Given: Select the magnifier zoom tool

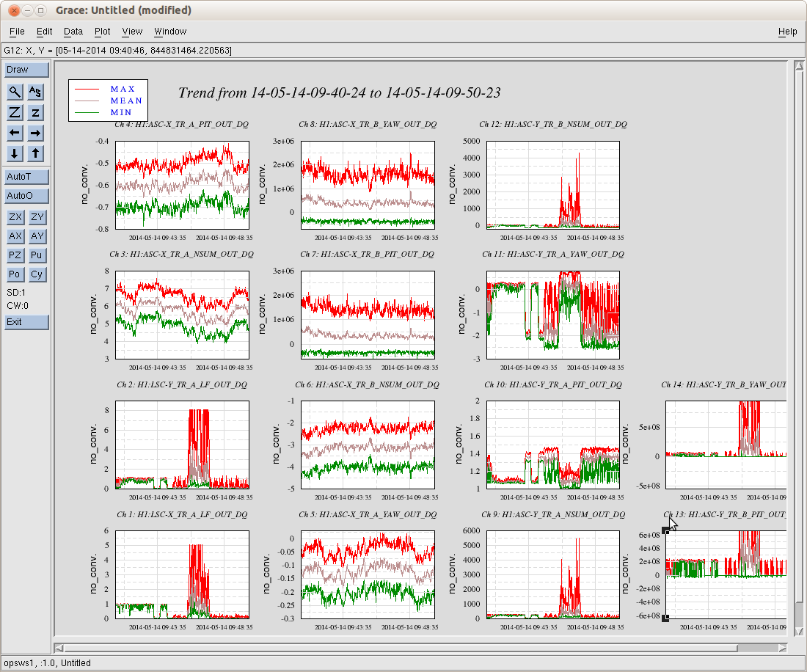Looking at the screenshot, I should (x=15, y=92).
